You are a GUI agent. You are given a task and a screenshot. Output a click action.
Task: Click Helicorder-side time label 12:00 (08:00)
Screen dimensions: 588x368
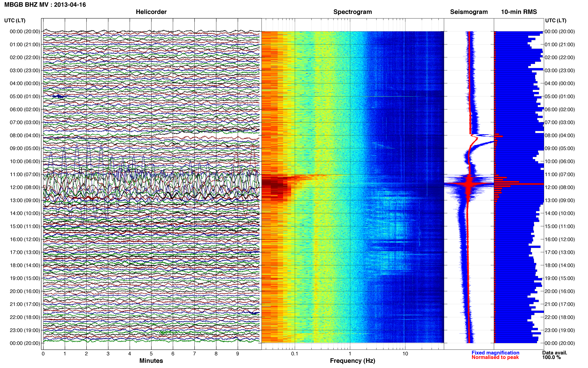click(x=25, y=187)
